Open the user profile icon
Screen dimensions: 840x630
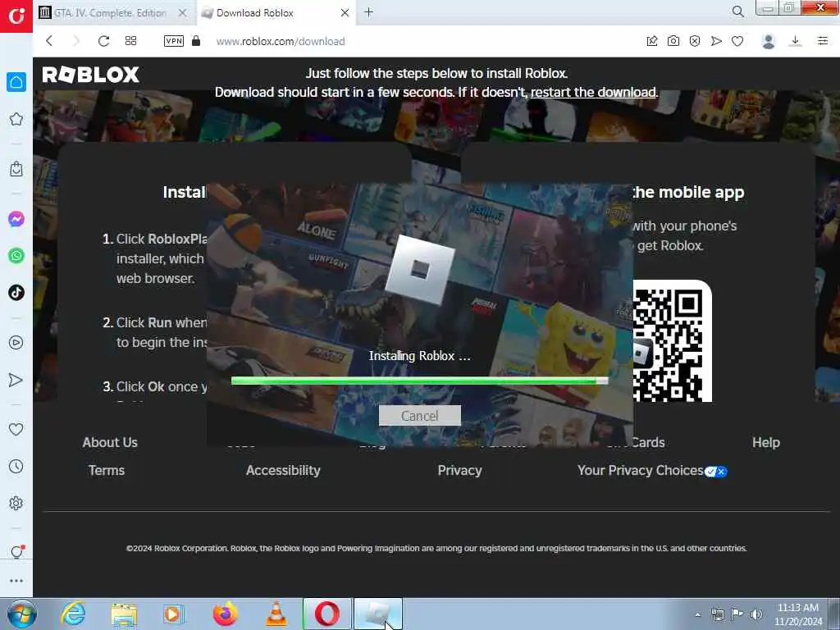point(768,41)
